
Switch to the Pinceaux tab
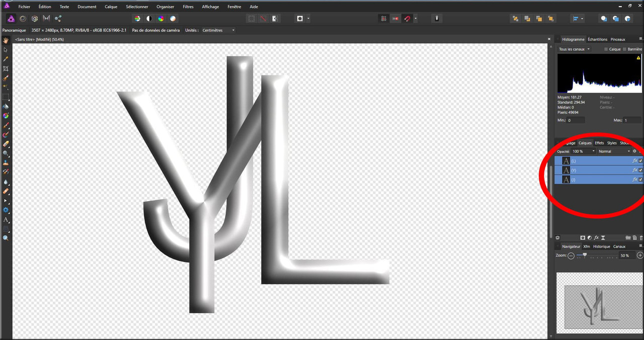pos(618,39)
